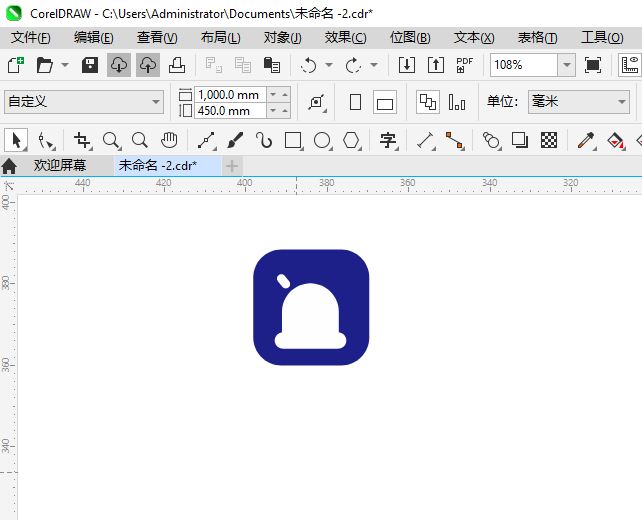Select the Transparency checkerboard tool
This screenshot has width=642, height=520.
pos(549,140)
